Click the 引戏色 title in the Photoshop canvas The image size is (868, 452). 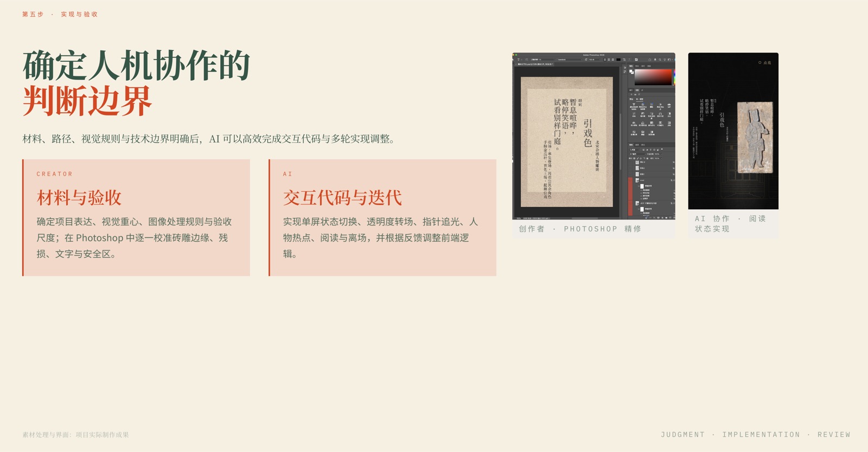[x=588, y=133]
